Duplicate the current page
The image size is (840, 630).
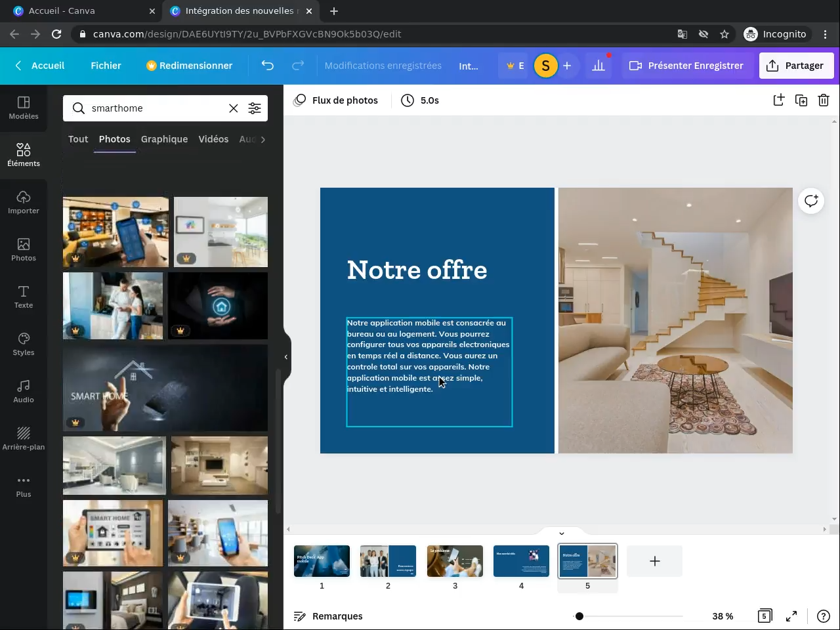801,100
